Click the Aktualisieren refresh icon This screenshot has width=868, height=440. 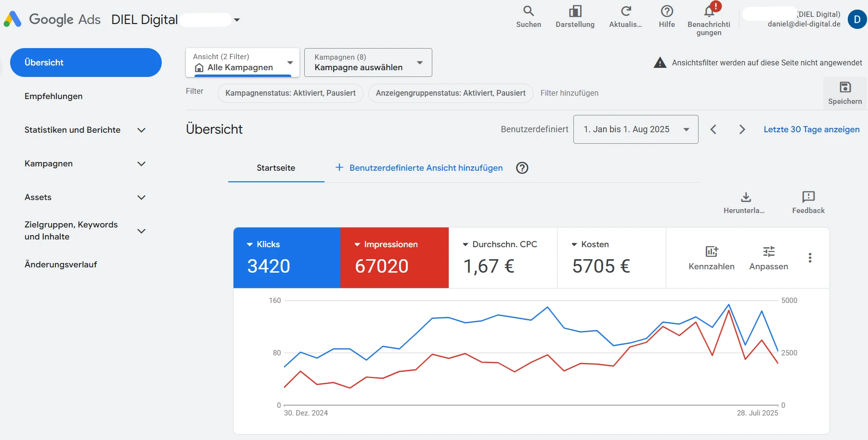(626, 11)
